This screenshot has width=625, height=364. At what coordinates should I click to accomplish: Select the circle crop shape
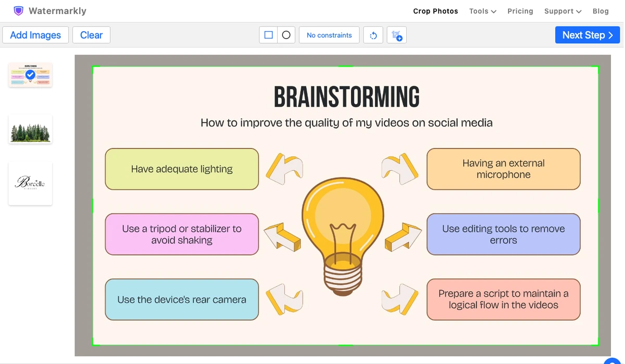pos(286,35)
